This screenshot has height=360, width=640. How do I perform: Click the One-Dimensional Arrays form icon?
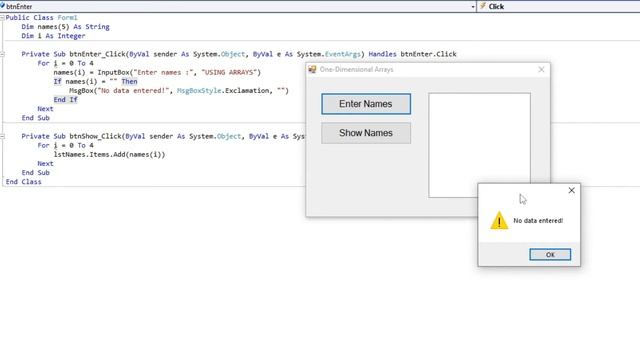coord(312,69)
